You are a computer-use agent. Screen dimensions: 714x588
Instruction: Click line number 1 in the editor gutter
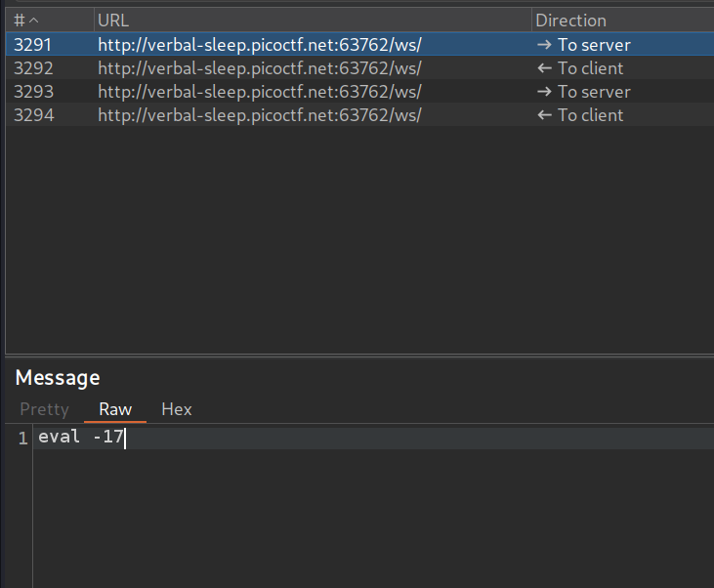pos(22,439)
